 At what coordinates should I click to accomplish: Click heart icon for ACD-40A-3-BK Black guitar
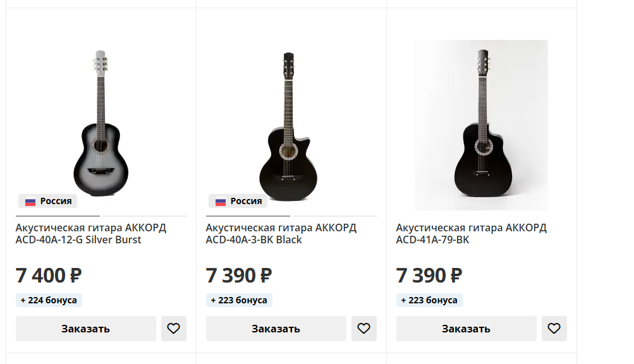click(x=363, y=329)
